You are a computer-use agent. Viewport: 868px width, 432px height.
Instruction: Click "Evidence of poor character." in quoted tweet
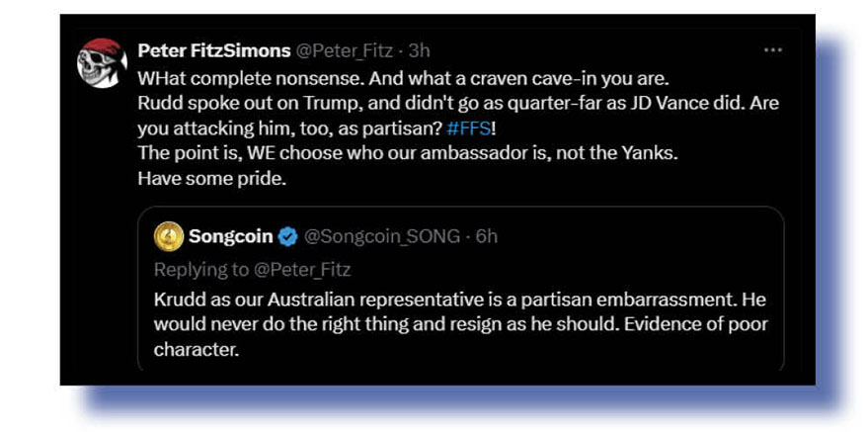click(672, 324)
